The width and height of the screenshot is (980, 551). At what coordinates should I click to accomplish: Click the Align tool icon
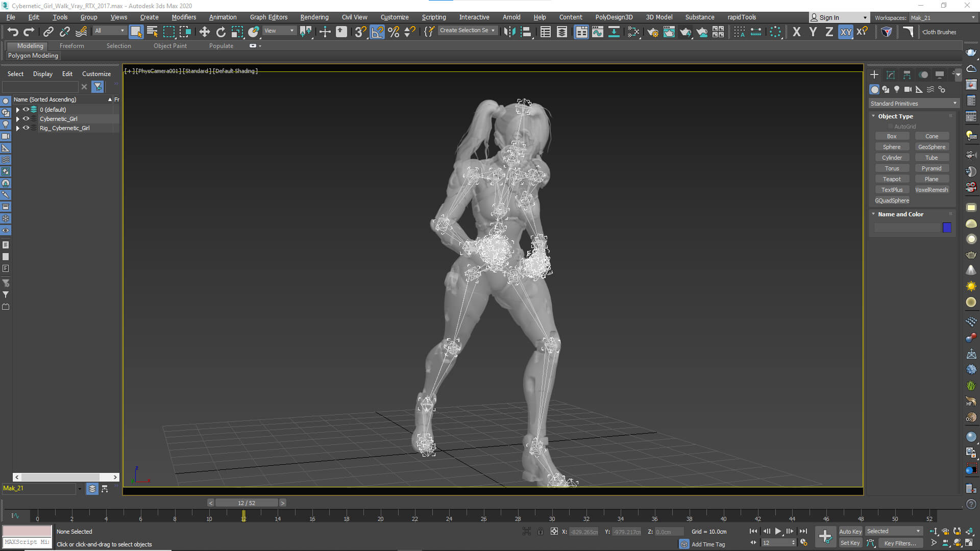[x=526, y=32]
